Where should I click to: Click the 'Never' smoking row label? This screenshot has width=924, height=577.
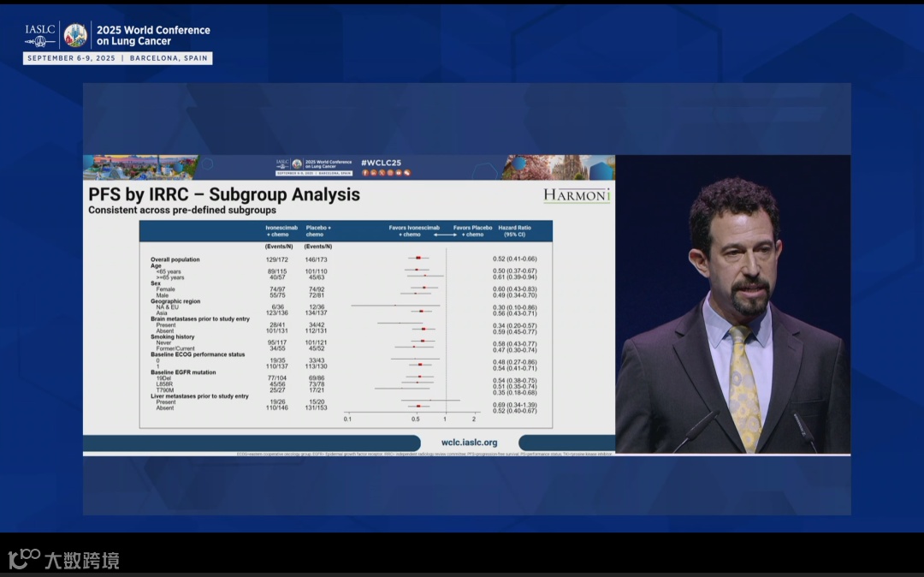click(x=163, y=342)
